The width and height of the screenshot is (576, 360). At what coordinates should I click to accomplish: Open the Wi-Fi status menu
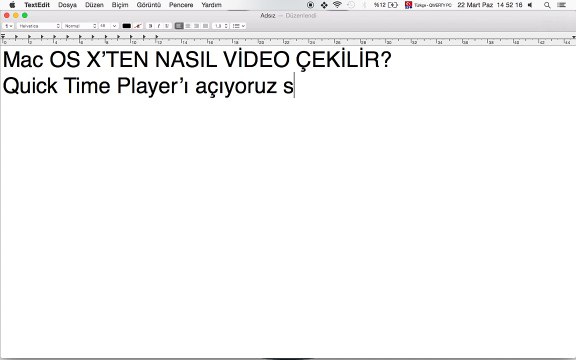(337, 5)
